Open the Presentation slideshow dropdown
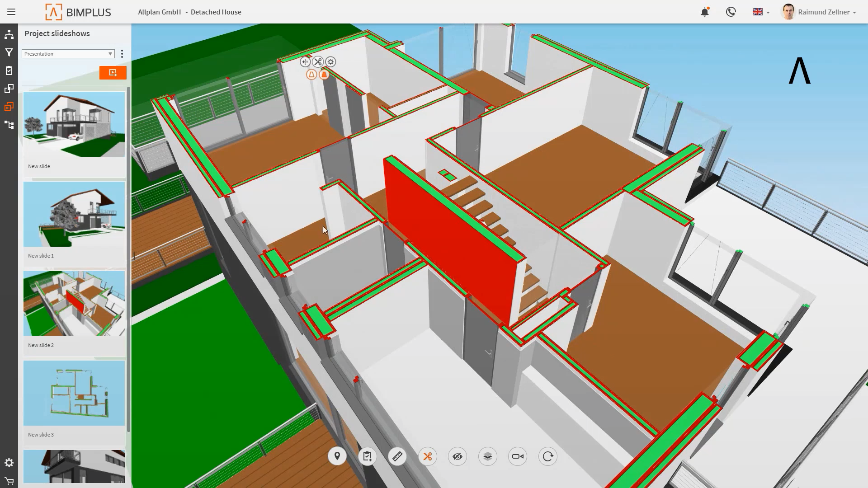 pyautogui.click(x=68, y=54)
